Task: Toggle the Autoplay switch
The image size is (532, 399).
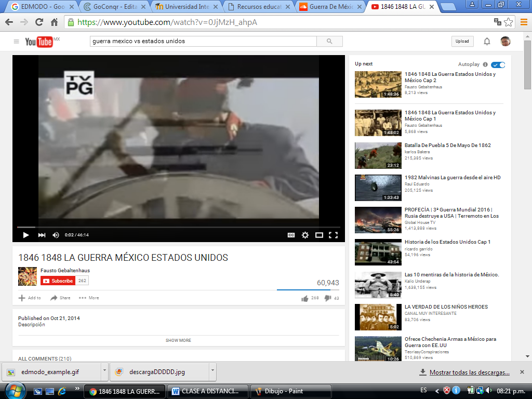Action: click(x=498, y=65)
